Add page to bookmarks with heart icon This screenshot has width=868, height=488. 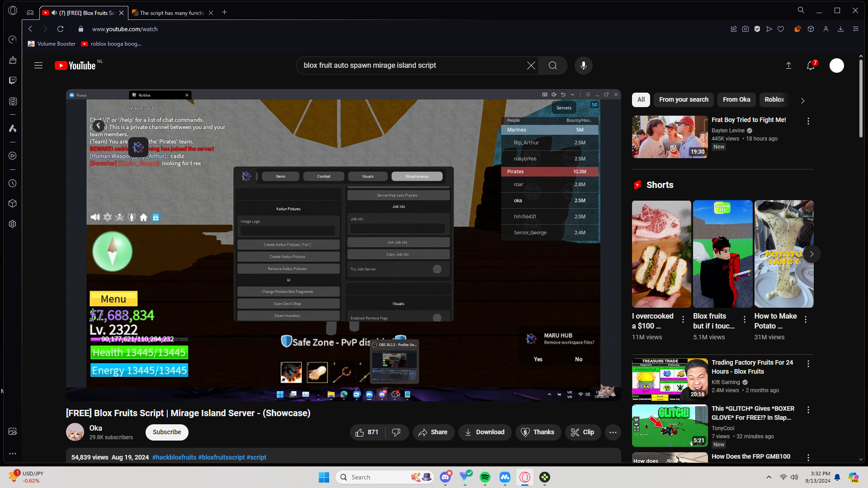781,29
